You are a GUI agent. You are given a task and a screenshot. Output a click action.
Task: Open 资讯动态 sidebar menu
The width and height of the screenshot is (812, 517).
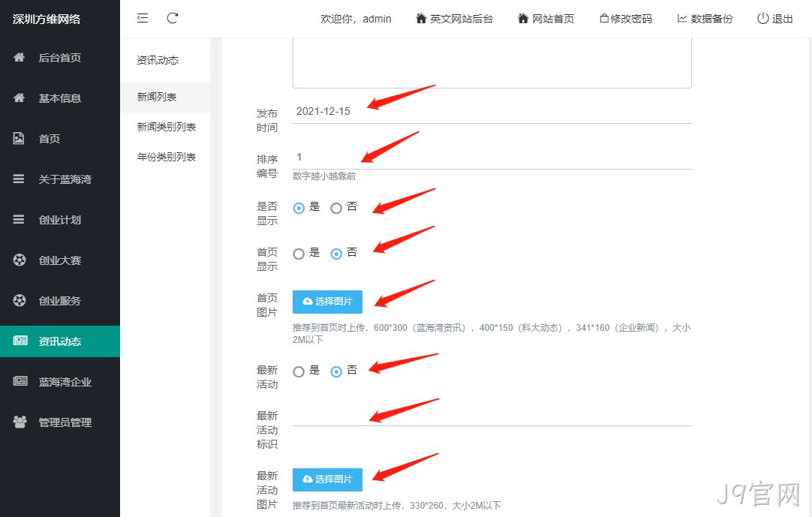[x=60, y=341]
